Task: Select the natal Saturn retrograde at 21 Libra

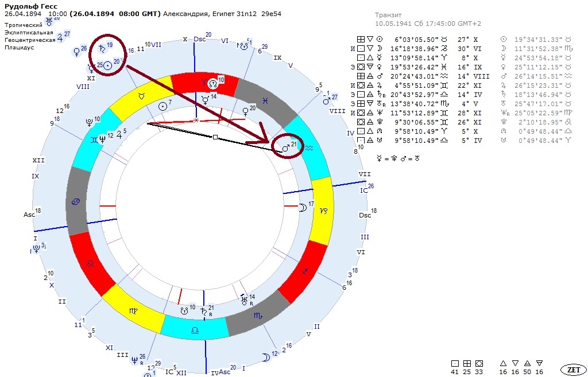Action: point(204,311)
